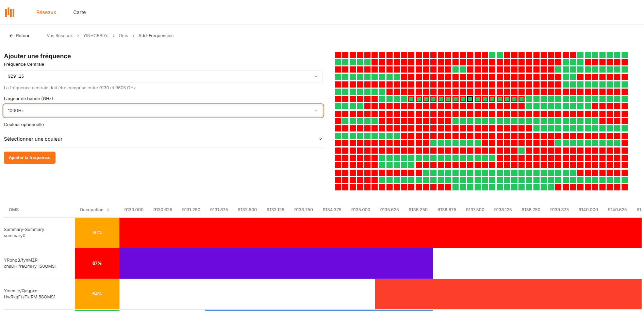Image resolution: width=644 pixels, height=311 pixels.
Task: Click the 9135.000 frequency column header
Action: click(x=361, y=210)
